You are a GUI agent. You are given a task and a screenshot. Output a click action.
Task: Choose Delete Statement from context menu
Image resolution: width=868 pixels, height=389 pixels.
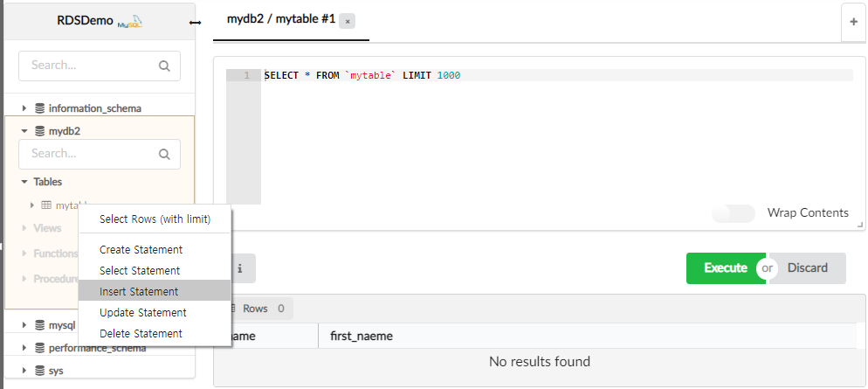[x=155, y=334]
